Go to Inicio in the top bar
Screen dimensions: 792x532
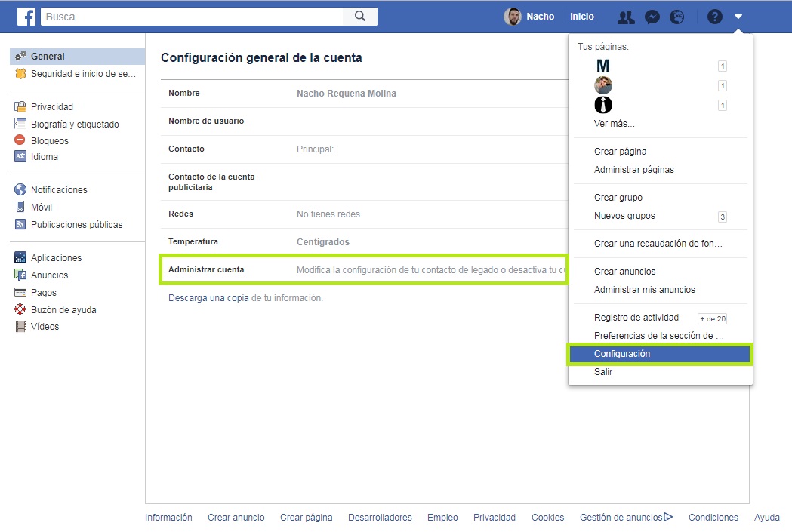tap(581, 17)
